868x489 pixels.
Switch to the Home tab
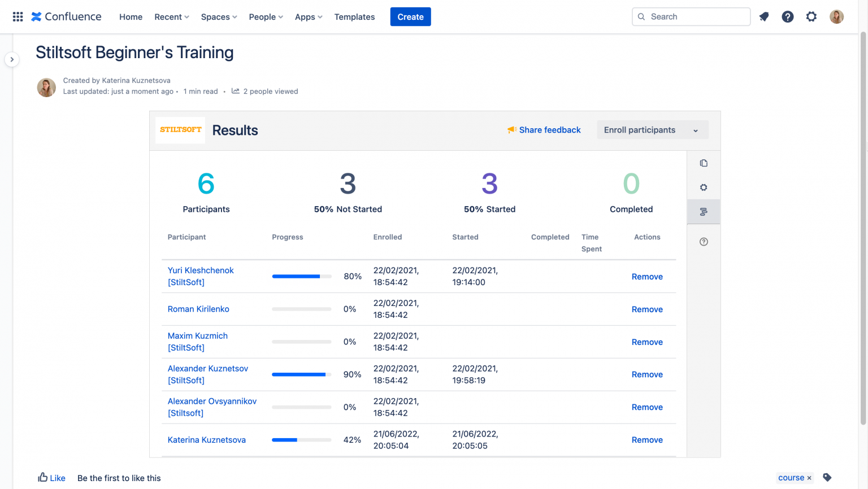[x=131, y=17]
